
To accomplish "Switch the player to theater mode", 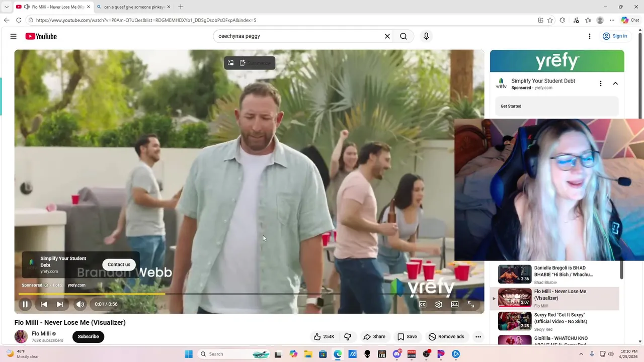I will pyautogui.click(x=455, y=304).
